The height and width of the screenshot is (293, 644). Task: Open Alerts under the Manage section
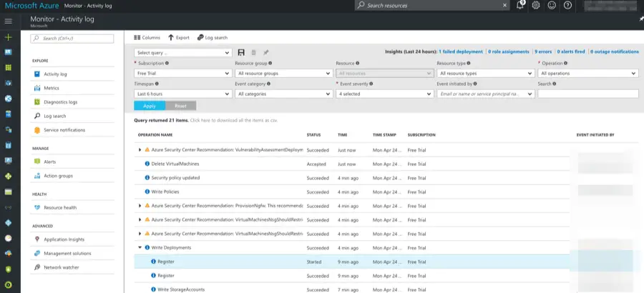49,162
